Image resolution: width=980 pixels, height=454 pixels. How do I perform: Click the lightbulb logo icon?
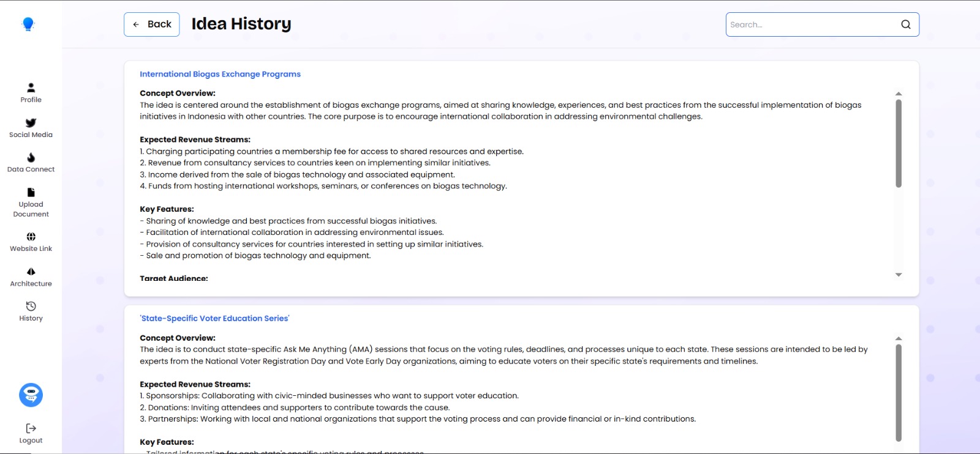28,24
